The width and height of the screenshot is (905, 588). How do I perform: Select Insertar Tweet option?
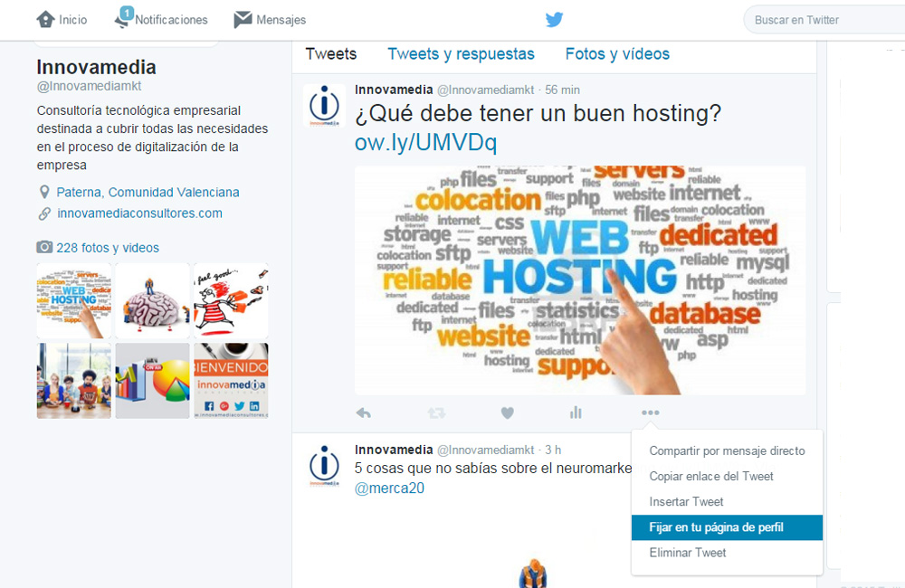(x=727, y=501)
